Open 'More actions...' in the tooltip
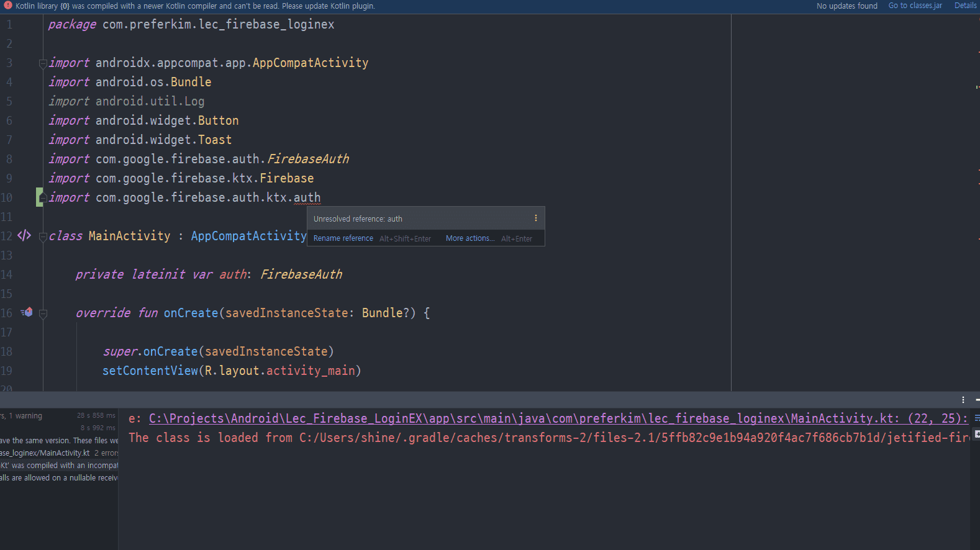This screenshot has height=550, width=980. click(x=470, y=238)
